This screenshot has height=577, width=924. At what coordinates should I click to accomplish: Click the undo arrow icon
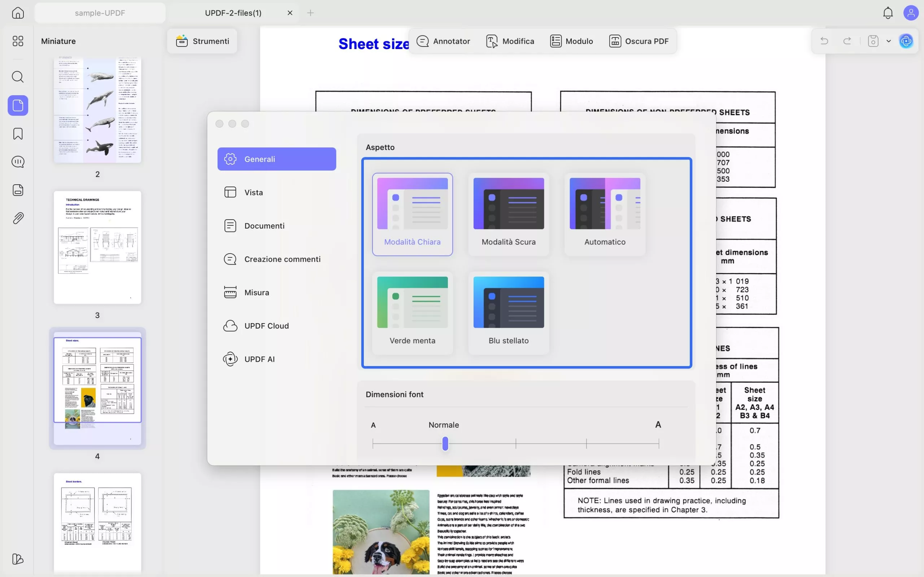click(x=824, y=41)
